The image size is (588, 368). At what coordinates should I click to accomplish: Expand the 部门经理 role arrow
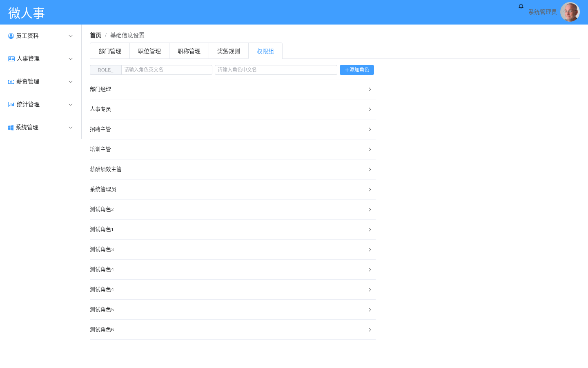click(370, 89)
